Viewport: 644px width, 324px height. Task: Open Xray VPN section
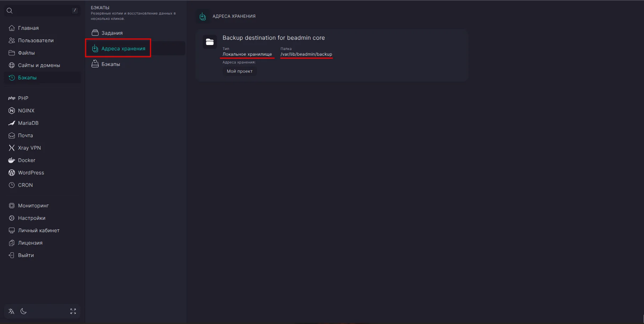click(29, 148)
